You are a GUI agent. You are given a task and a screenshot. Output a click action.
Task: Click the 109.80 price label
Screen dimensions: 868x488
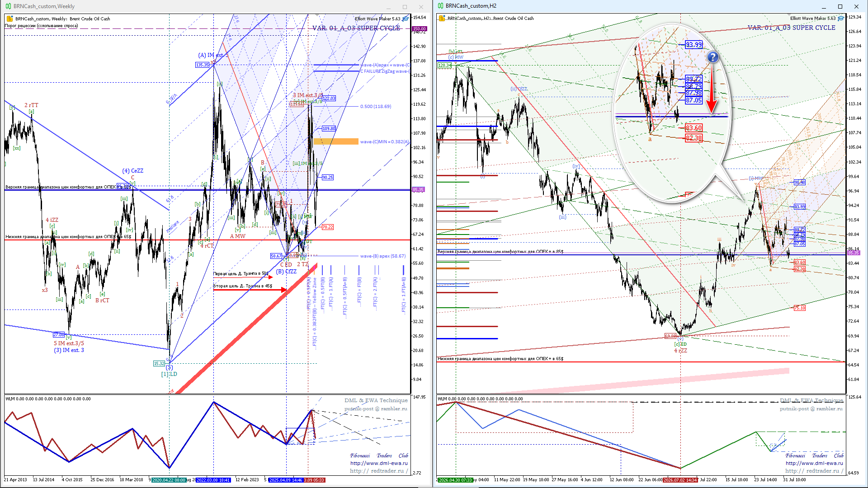click(x=329, y=129)
